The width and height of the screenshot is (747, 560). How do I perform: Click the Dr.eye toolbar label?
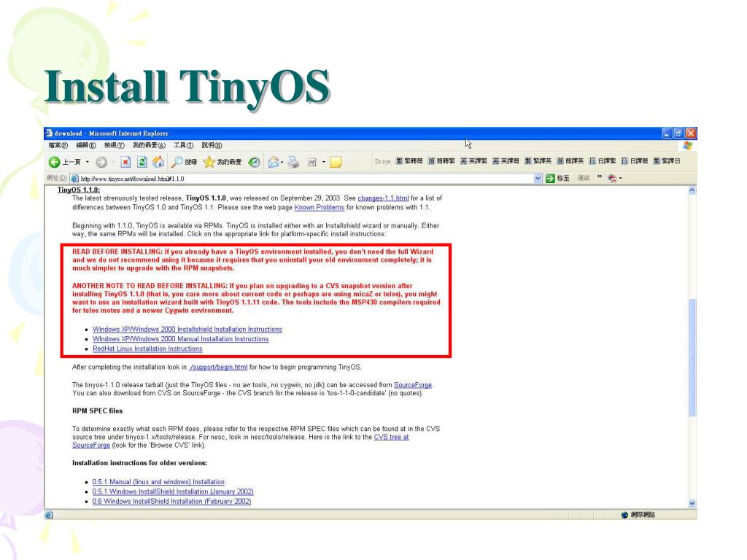tap(382, 161)
